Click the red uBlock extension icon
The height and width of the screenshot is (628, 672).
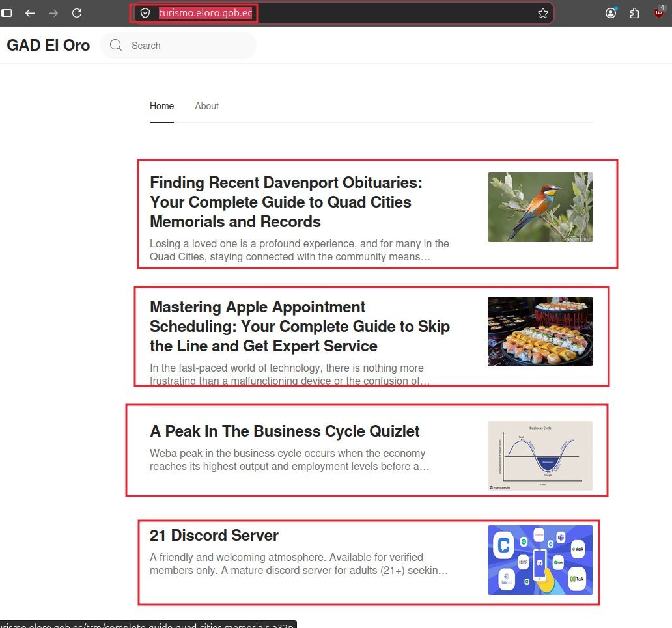tap(659, 12)
